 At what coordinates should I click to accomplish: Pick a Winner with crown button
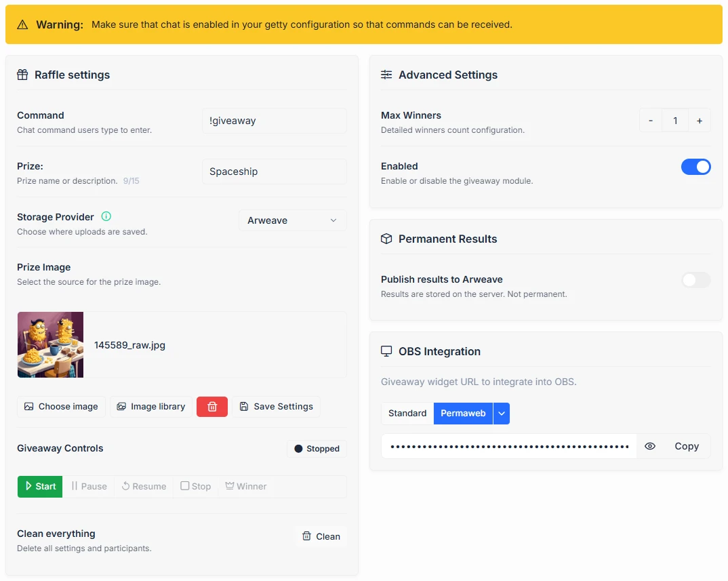tap(246, 486)
